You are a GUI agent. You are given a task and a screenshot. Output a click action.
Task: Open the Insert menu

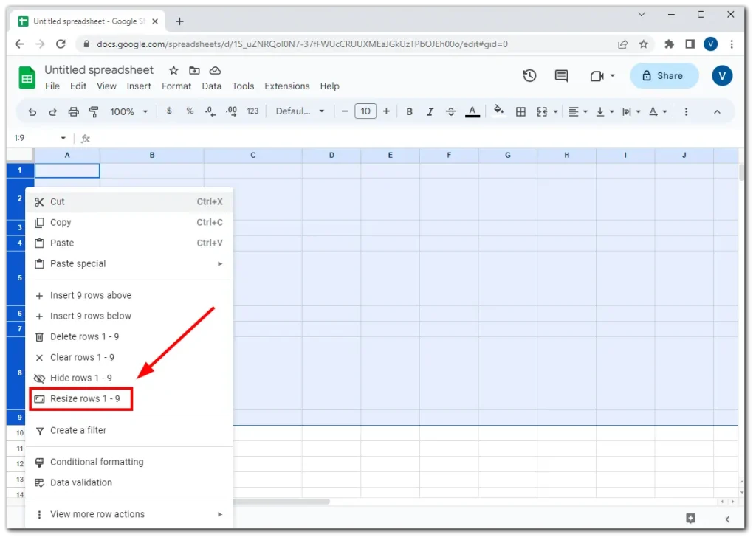pyautogui.click(x=139, y=86)
